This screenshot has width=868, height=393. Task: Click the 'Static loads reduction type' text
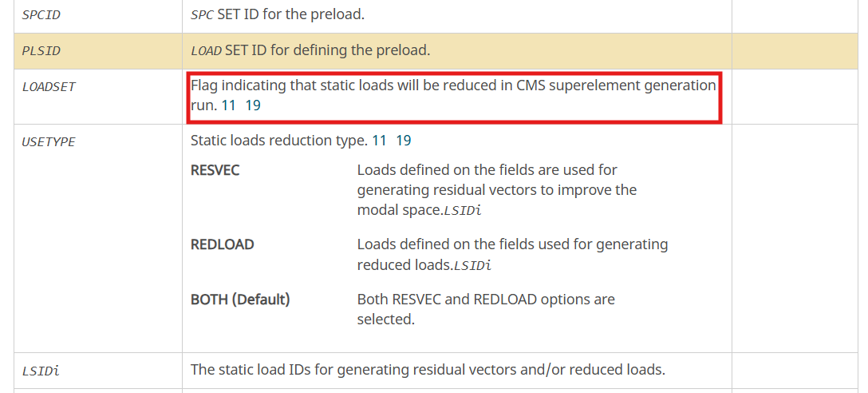click(279, 141)
